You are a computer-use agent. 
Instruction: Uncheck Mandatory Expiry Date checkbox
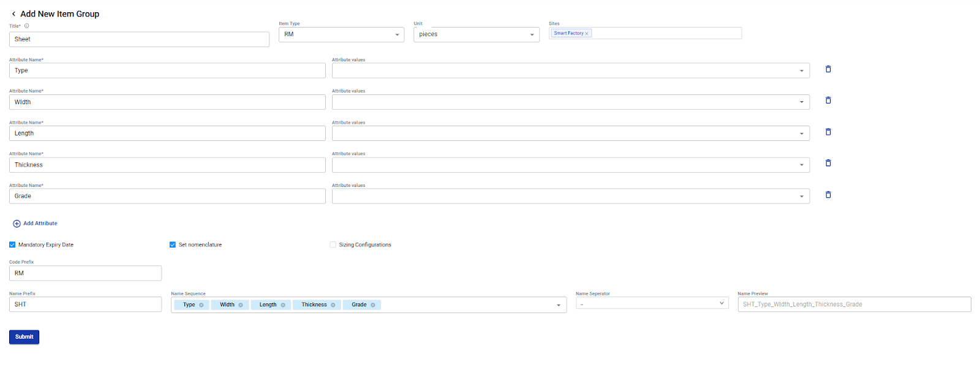(x=12, y=245)
